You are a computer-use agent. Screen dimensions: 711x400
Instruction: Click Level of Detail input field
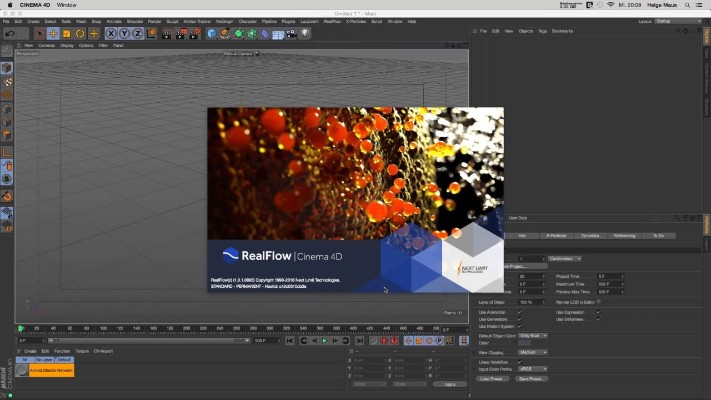pyautogui.click(x=531, y=302)
